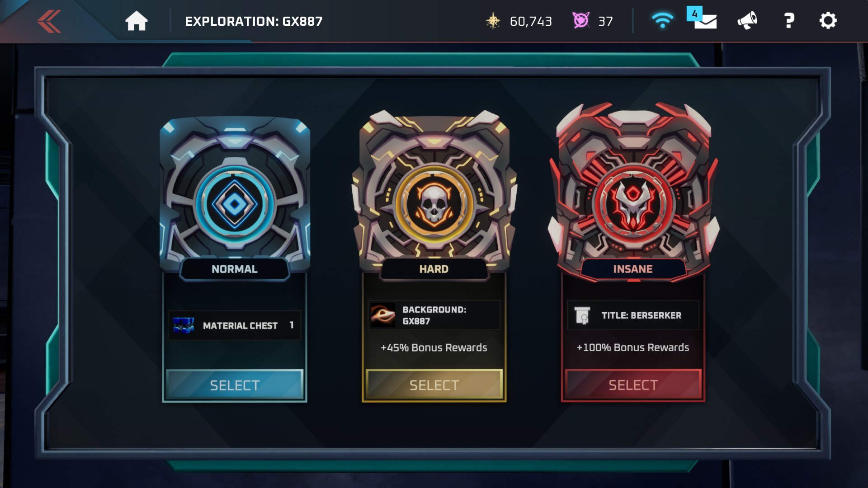
Task: Click the red back arrow icon
Action: [49, 21]
